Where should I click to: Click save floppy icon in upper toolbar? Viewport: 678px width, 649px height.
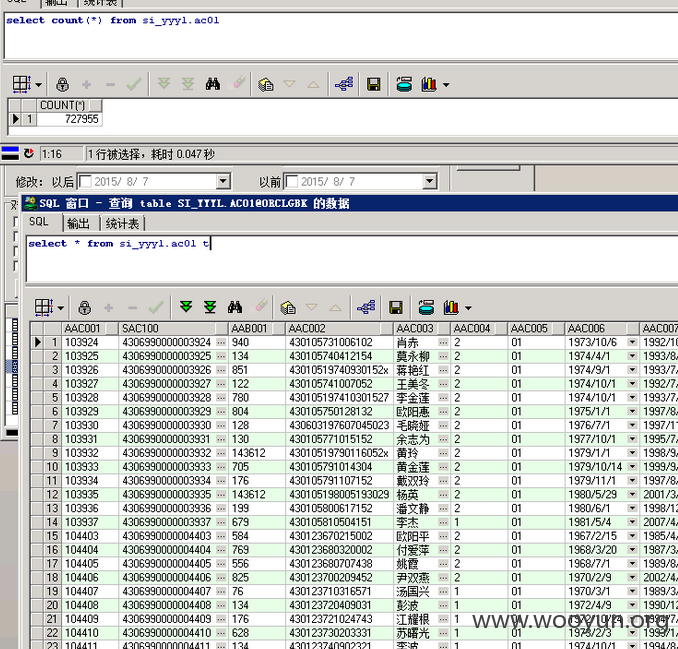click(374, 84)
